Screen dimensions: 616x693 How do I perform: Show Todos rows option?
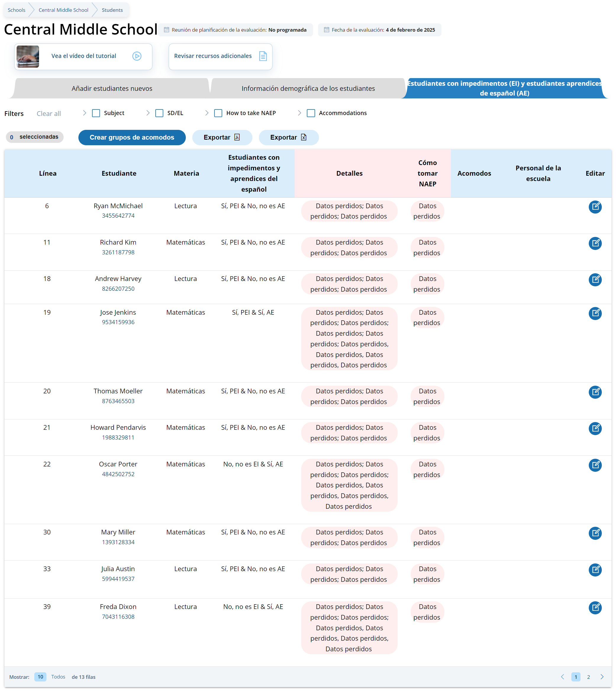coord(58,677)
